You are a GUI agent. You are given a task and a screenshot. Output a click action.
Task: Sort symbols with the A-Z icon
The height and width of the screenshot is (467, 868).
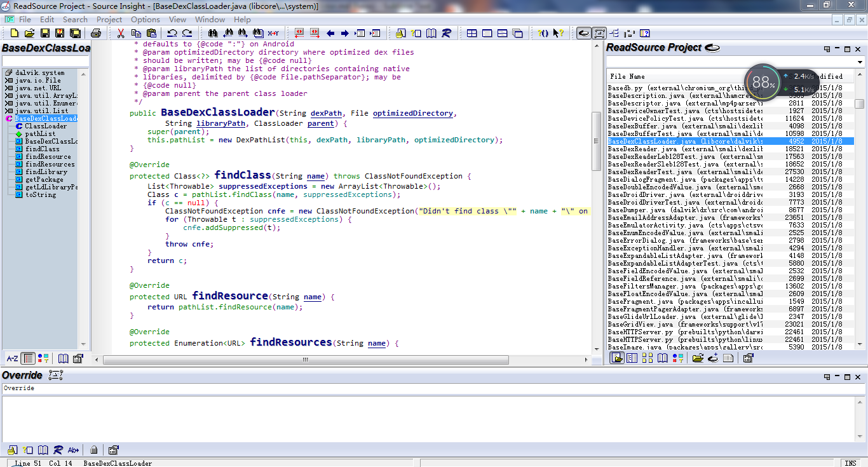(12, 358)
